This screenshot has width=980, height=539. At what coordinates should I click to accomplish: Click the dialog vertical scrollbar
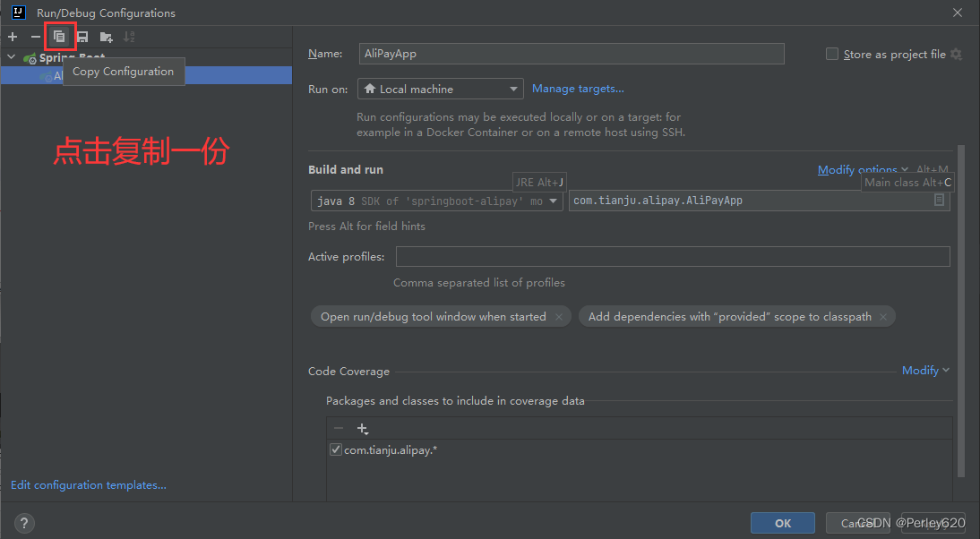[961, 312]
